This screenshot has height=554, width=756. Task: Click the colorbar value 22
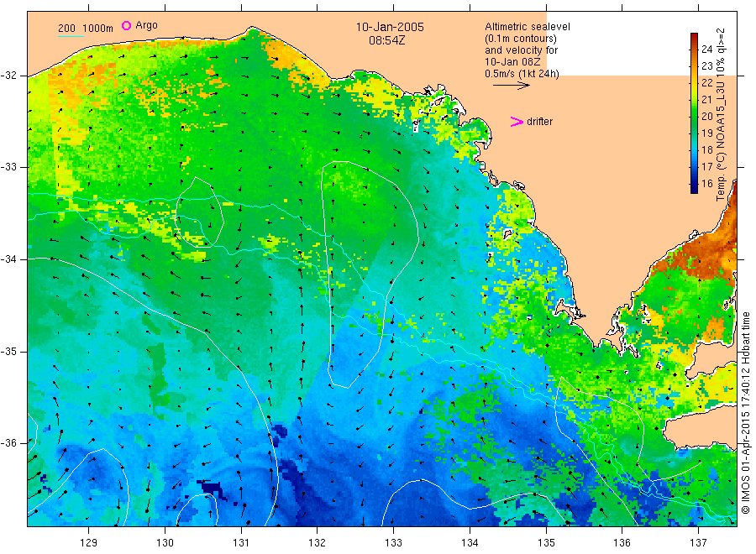pyautogui.click(x=706, y=83)
